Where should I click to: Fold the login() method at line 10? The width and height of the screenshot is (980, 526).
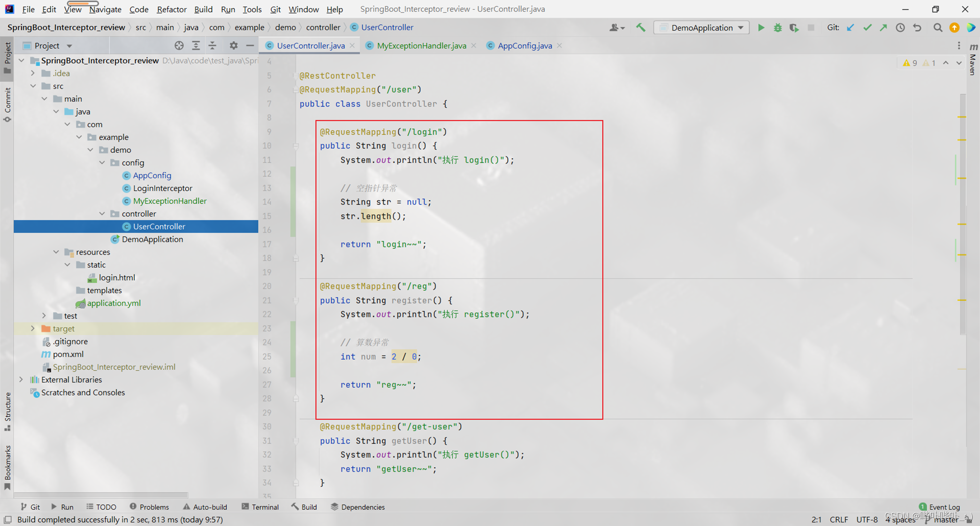296,146
